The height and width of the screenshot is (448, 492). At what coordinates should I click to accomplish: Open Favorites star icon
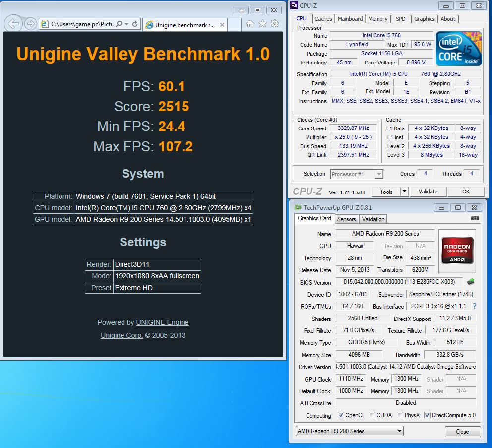[262, 24]
